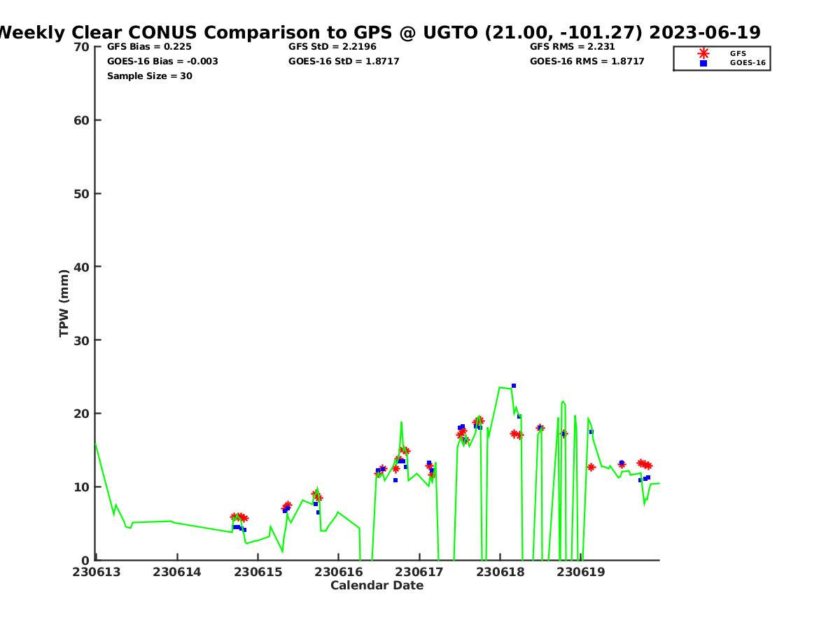Click the red GFS asterisk in legend
Viewport: 840px width, 630px height.
703,53
